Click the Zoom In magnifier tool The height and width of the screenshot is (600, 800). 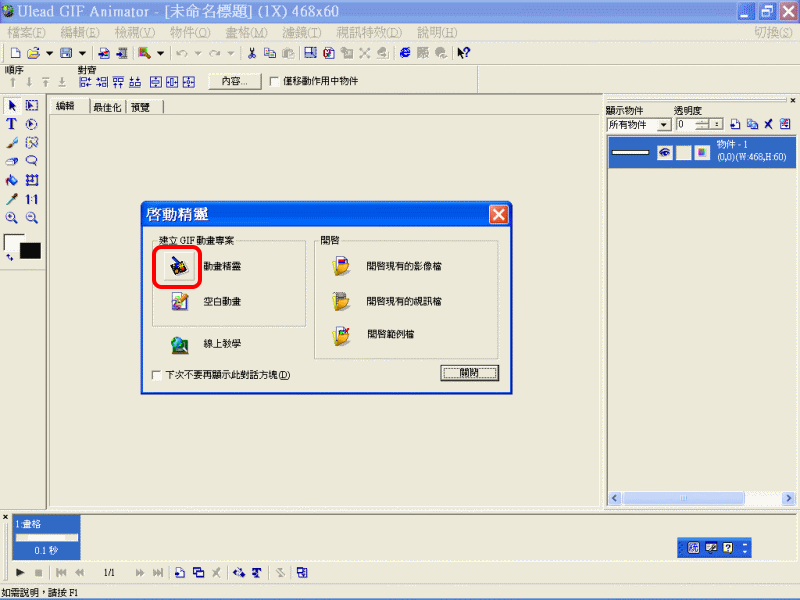point(12,218)
